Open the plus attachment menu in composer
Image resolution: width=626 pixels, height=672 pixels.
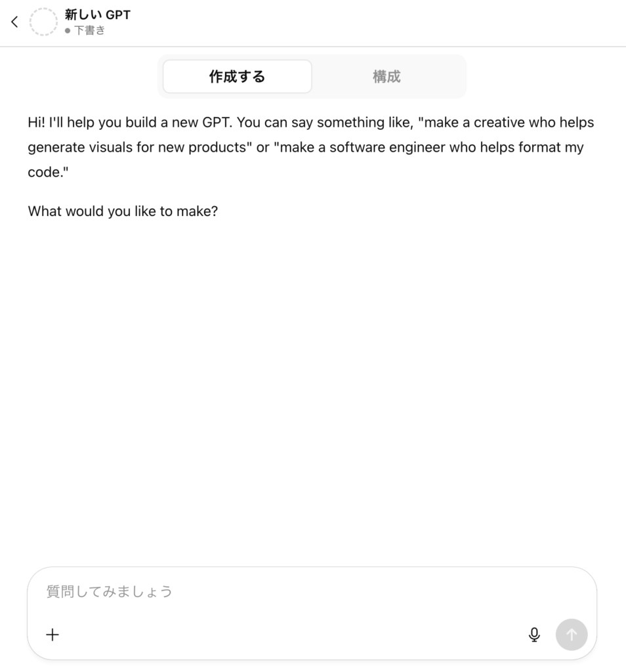(52, 635)
